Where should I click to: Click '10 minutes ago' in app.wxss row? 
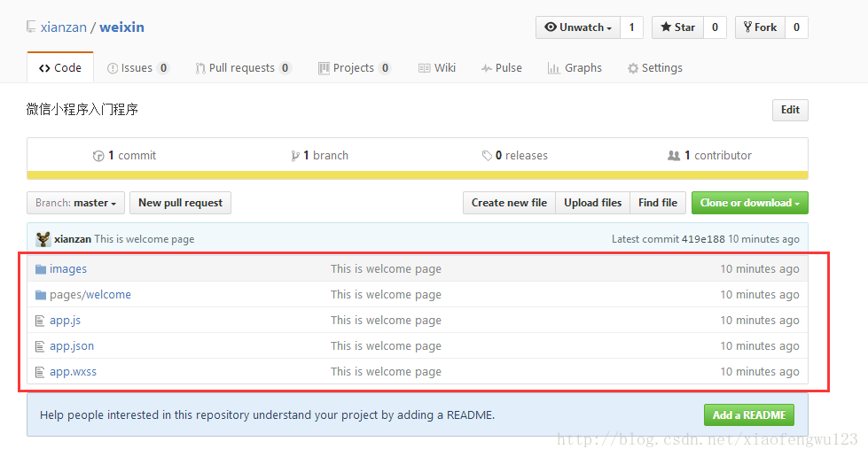pyautogui.click(x=760, y=372)
